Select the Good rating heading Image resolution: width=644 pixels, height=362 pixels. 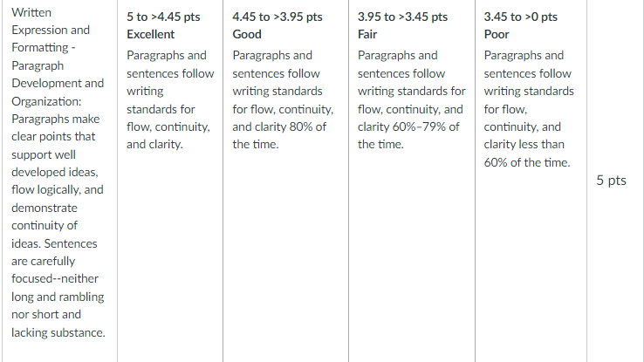[247, 35]
